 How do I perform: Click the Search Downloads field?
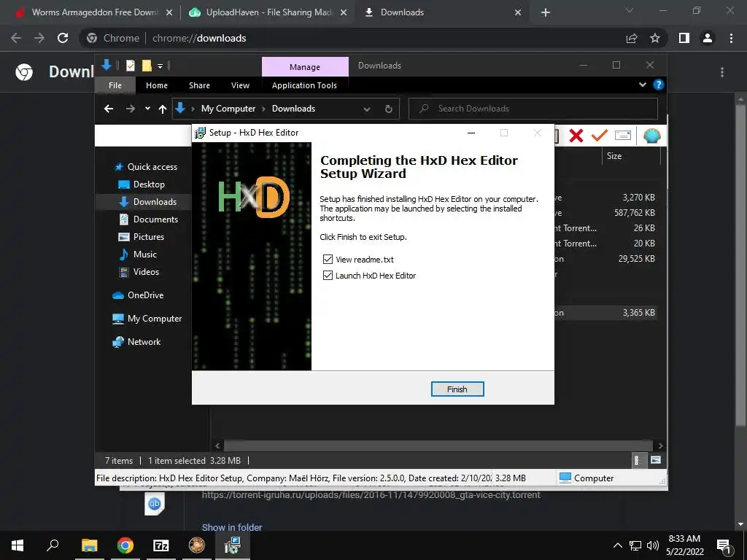[x=533, y=109]
